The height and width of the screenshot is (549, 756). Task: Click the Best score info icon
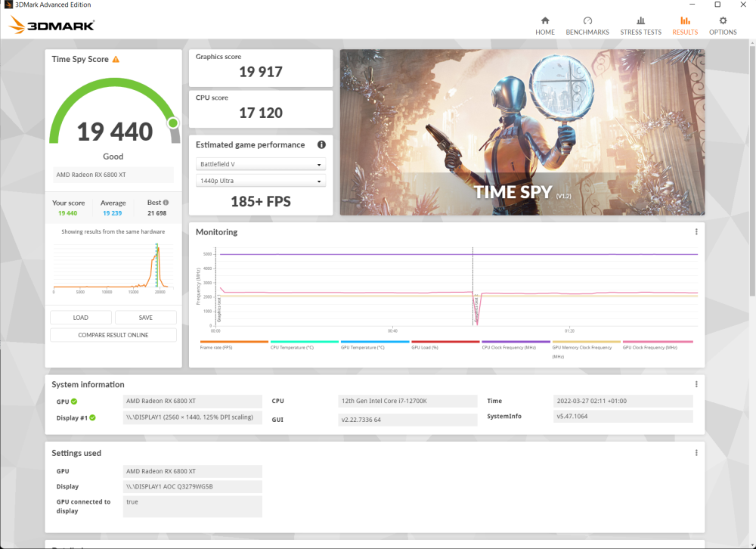coord(166,203)
